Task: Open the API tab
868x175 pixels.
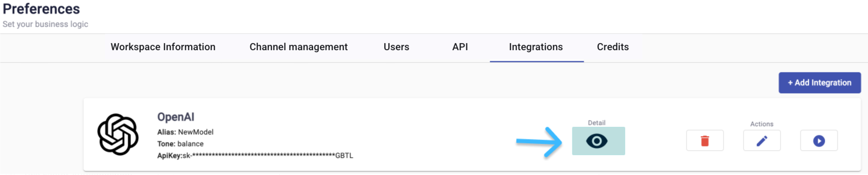Action: click(460, 47)
